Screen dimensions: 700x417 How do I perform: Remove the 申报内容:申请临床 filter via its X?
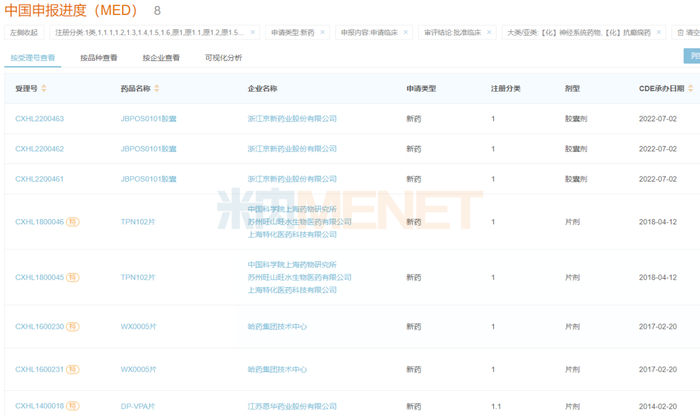(406, 33)
